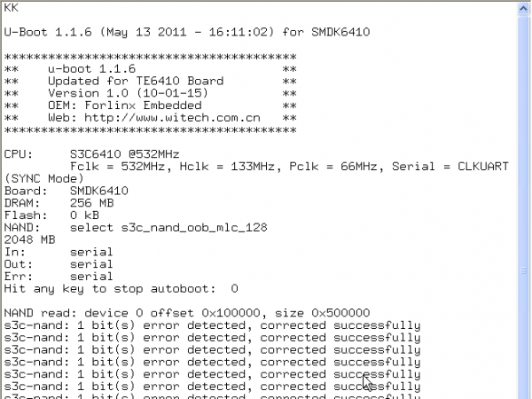Click the DRAM "256 MB" value
This screenshot has height=399, width=532.
pyautogui.click(x=90, y=202)
